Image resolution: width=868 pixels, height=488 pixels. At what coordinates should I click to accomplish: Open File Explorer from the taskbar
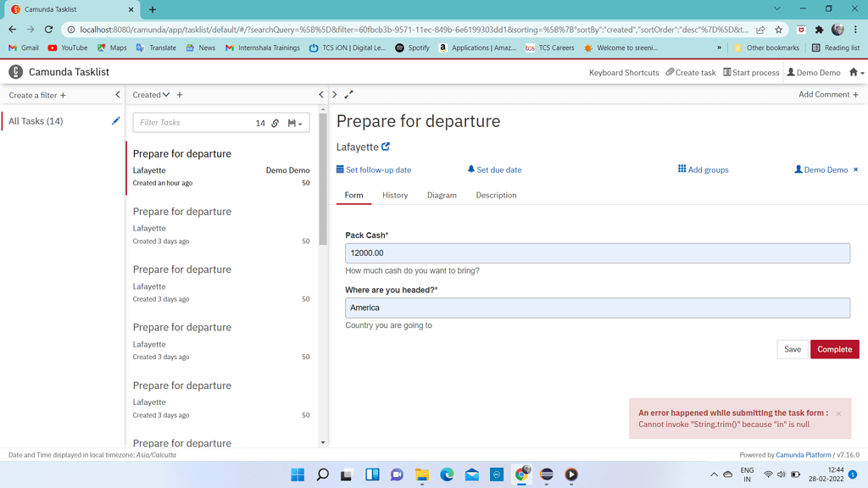click(x=421, y=474)
